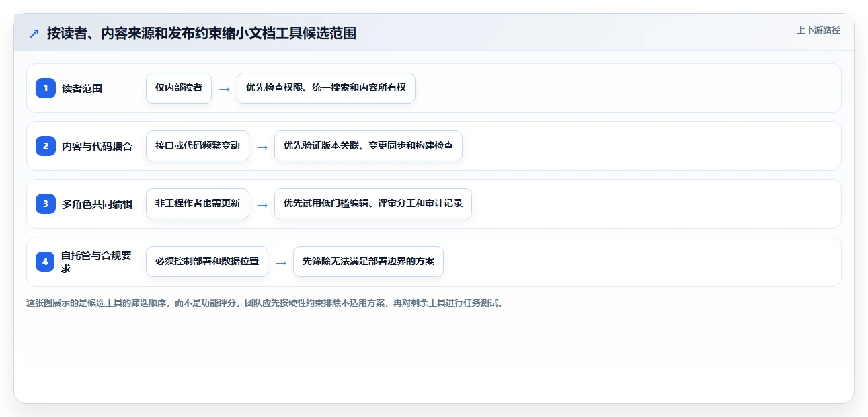Click the arrow icon beside the title

tap(34, 33)
